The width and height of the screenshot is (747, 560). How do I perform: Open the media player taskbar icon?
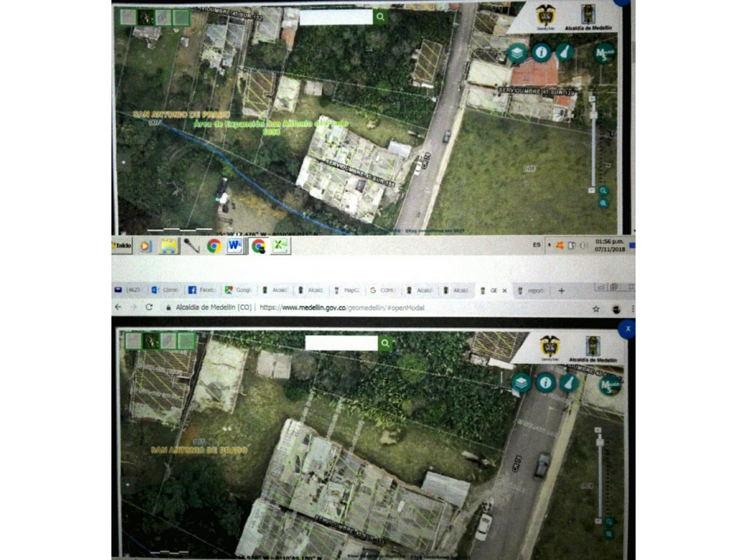tap(145, 246)
